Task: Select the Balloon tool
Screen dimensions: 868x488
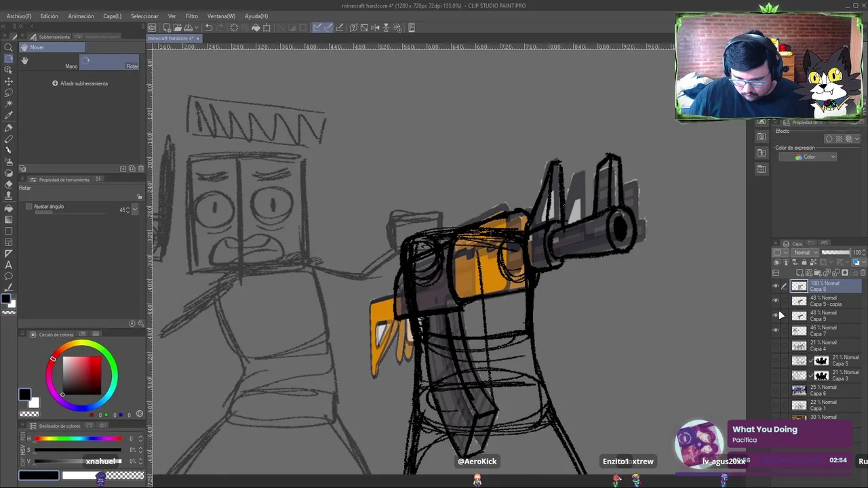Action: 9,277
